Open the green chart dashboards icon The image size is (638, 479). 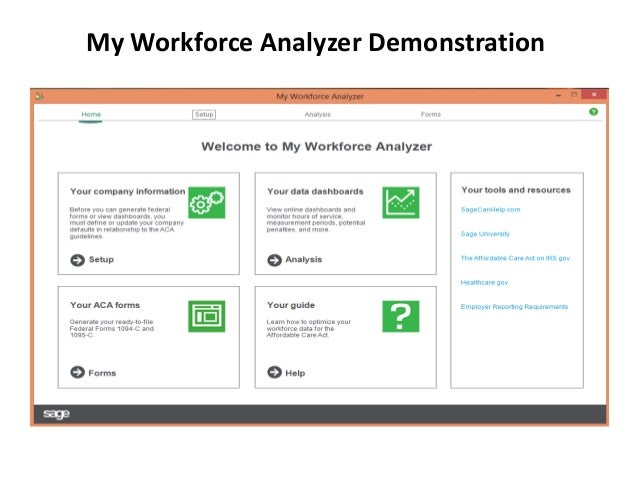(x=401, y=203)
